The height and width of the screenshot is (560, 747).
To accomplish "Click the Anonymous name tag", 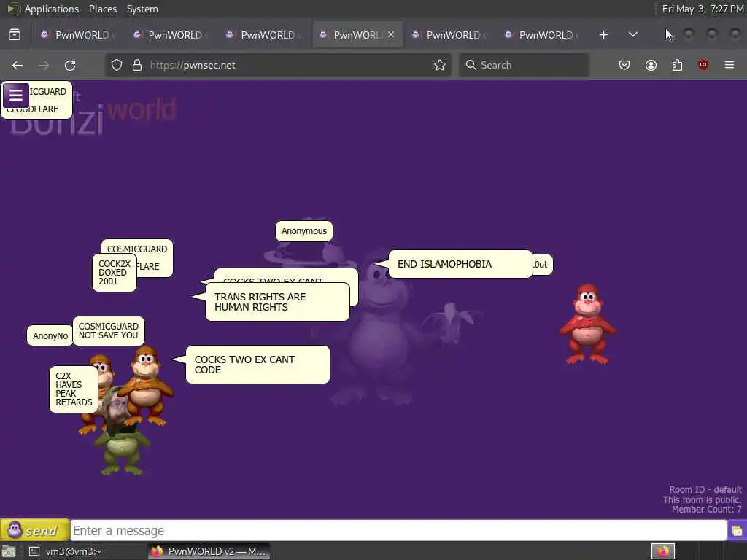I will point(304,231).
